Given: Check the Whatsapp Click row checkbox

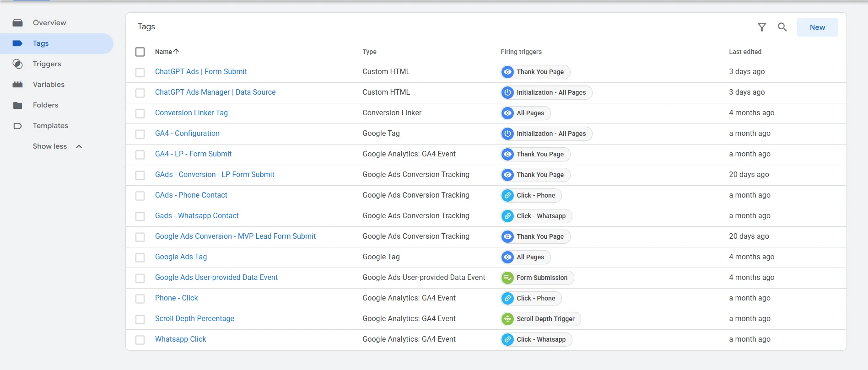Looking at the screenshot, I should (140, 340).
